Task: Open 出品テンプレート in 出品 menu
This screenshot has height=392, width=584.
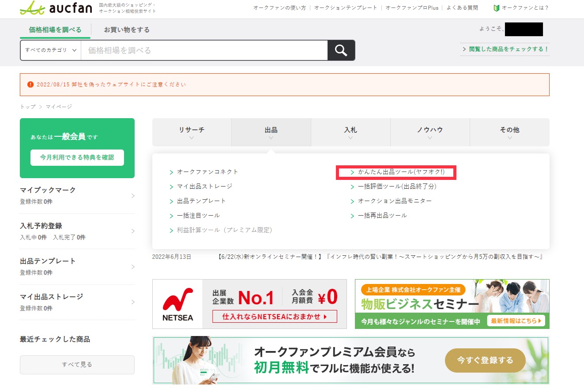Action: (x=201, y=201)
